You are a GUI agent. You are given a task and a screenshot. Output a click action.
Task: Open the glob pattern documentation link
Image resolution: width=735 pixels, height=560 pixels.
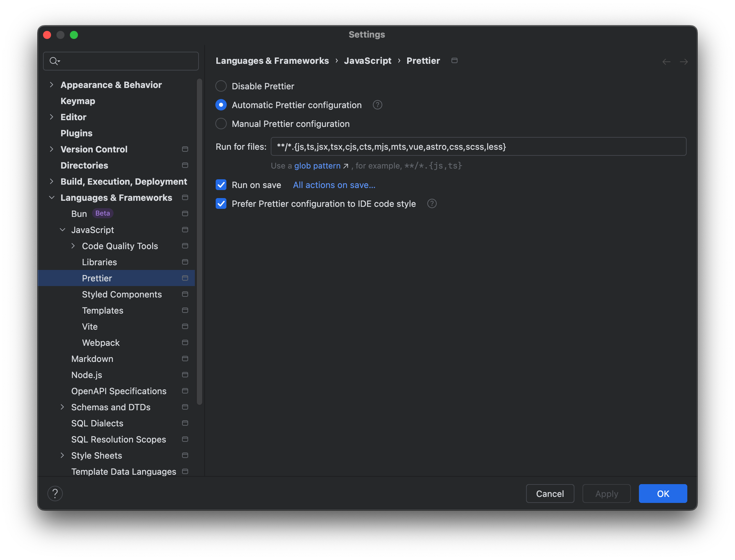pyautogui.click(x=317, y=166)
